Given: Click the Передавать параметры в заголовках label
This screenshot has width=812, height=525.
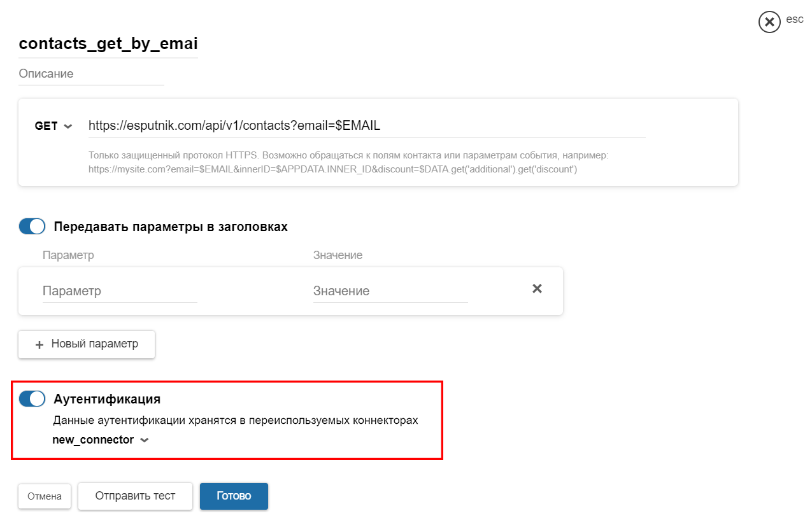Looking at the screenshot, I should tap(171, 227).
